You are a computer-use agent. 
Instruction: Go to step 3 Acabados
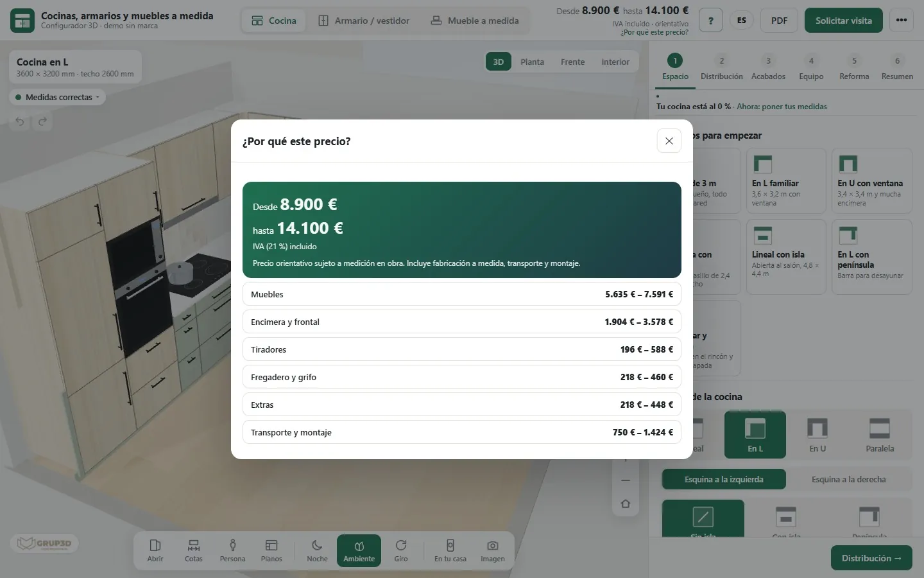click(x=768, y=67)
